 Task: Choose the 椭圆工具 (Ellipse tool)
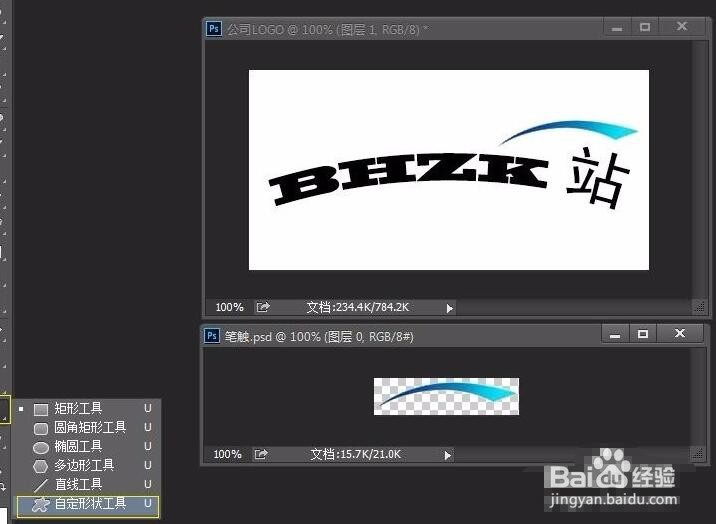point(88,446)
